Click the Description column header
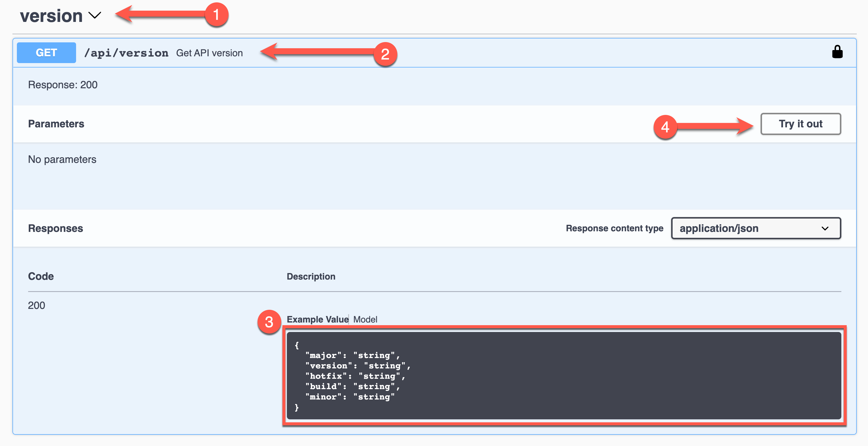 (x=311, y=276)
